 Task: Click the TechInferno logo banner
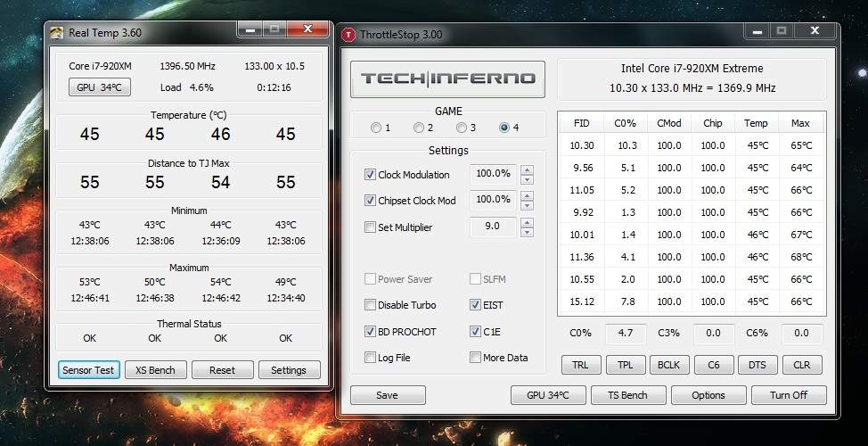click(448, 78)
